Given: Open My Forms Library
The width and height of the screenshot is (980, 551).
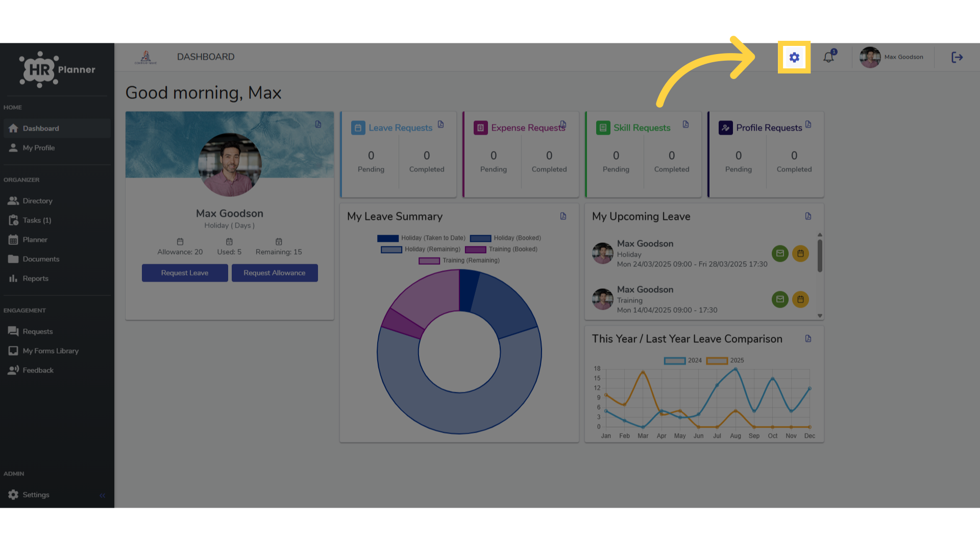Looking at the screenshot, I should (57, 350).
